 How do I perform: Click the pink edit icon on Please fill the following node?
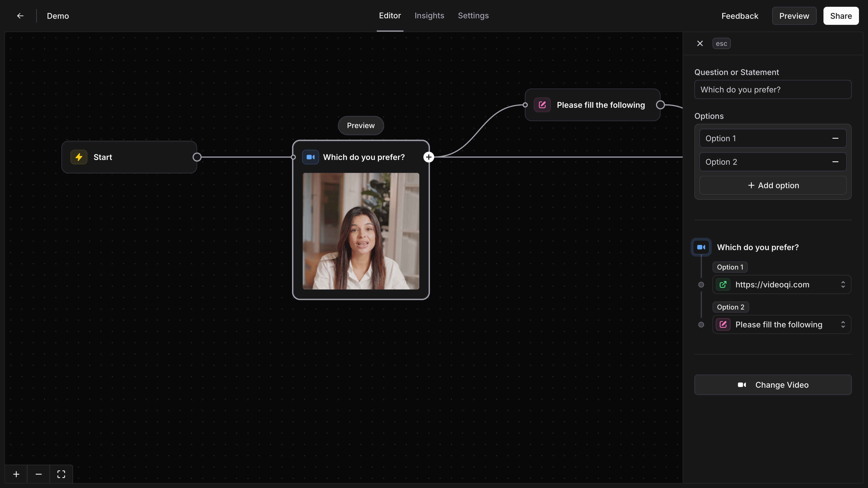[542, 105]
